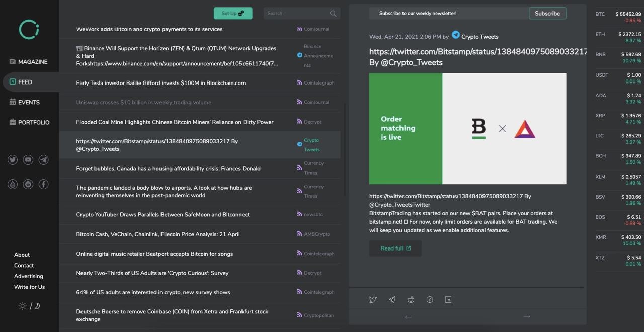Open 64% of US adults crypto story
644x332 pixels.
point(153,293)
